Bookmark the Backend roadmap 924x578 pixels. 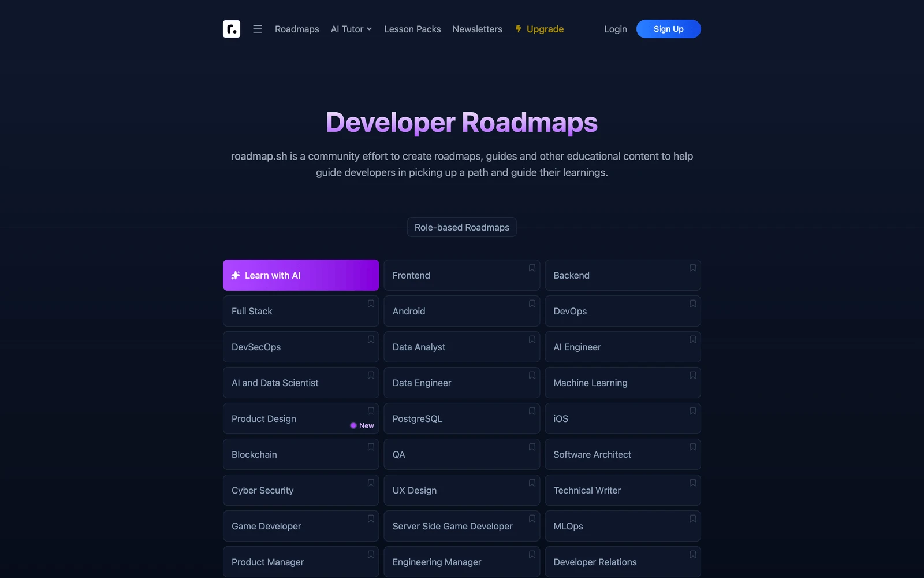692,268
